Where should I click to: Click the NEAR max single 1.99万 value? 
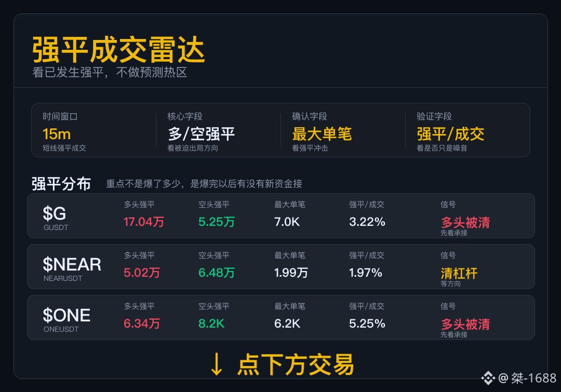coord(291,273)
